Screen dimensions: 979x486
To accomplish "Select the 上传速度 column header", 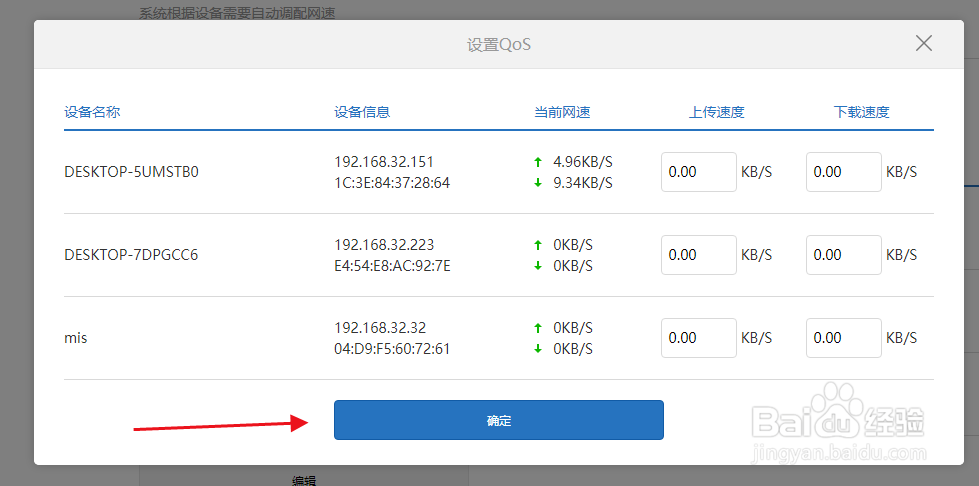I will (x=717, y=112).
